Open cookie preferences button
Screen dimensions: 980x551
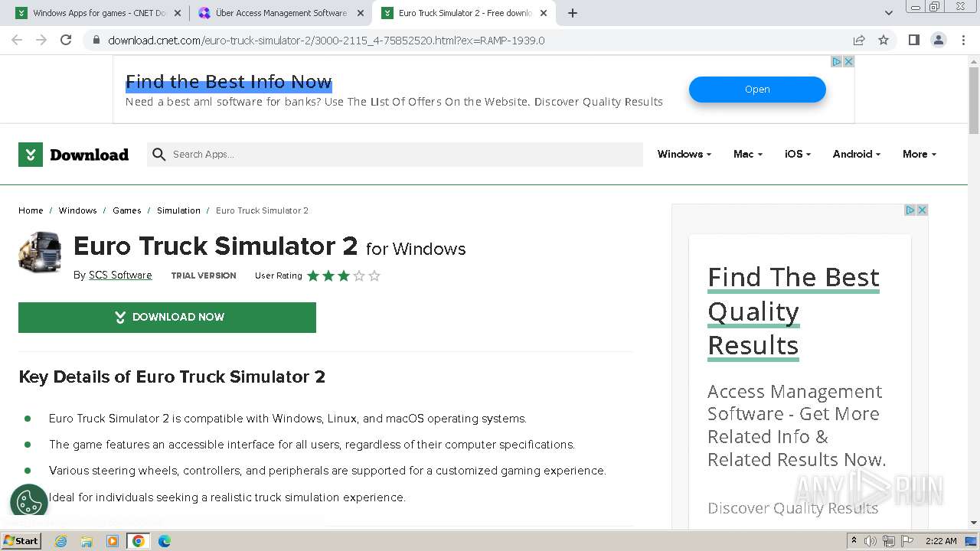tap(29, 502)
